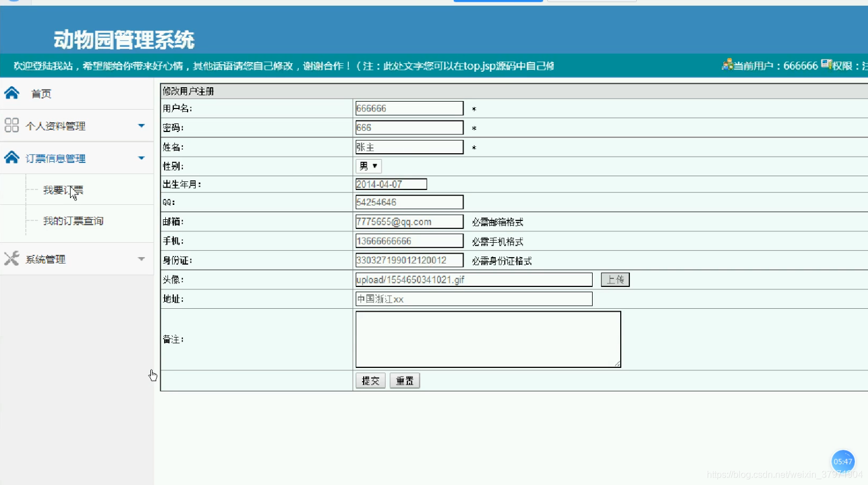Expand the 系统管理 arrow

pyautogui.click(x=141, y=259)
